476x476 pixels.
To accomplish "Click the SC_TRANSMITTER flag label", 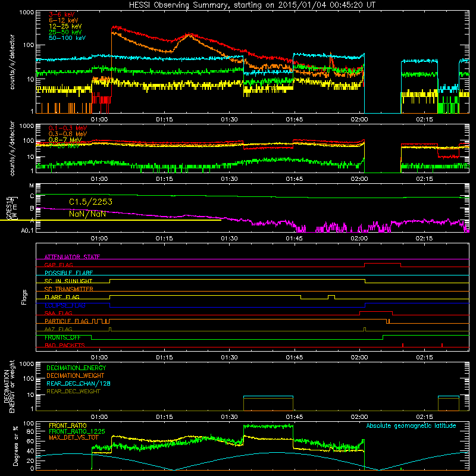I will click(68, 289).
